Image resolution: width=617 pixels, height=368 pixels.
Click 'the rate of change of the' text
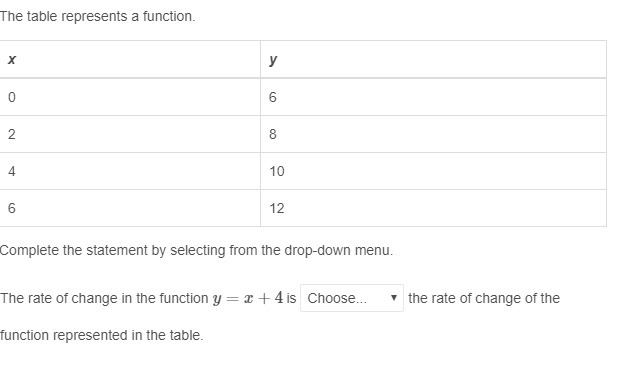(x=484, y=298)
